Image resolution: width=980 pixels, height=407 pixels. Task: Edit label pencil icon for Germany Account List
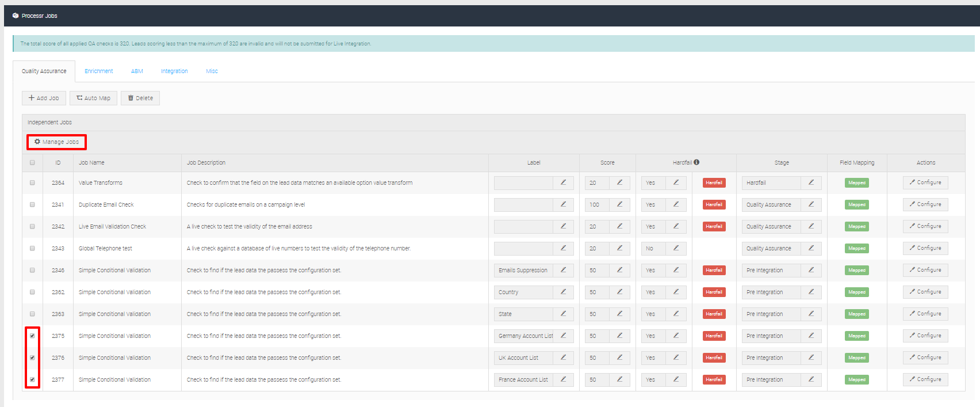click(x=563, y=336)
